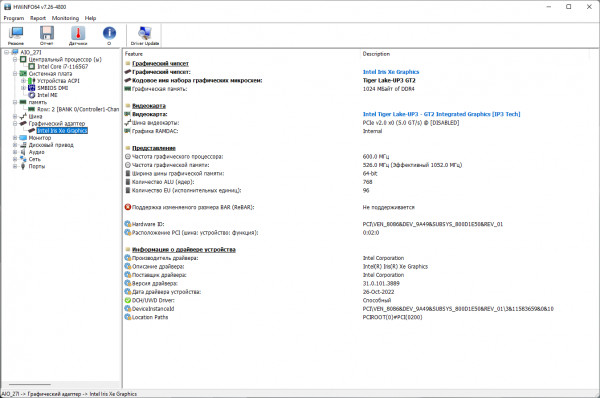Click the 600.0 МГц GPU frequency value
Screen dimensions: 600x398
click(375, 157)
